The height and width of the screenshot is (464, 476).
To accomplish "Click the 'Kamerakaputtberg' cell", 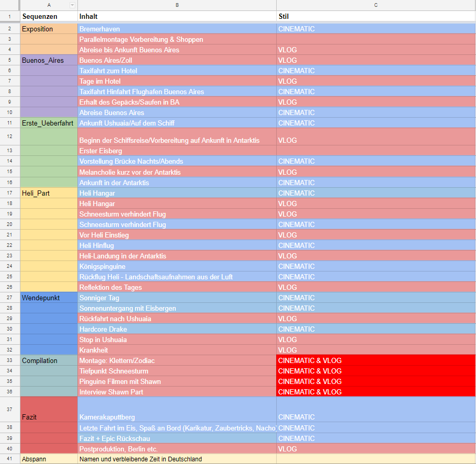I will tap(177, 409).
